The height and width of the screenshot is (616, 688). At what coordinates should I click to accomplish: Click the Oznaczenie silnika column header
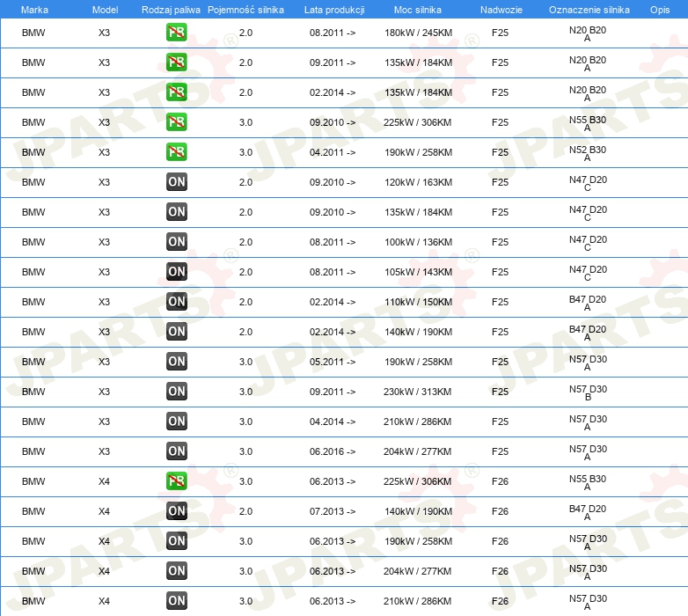589,10
